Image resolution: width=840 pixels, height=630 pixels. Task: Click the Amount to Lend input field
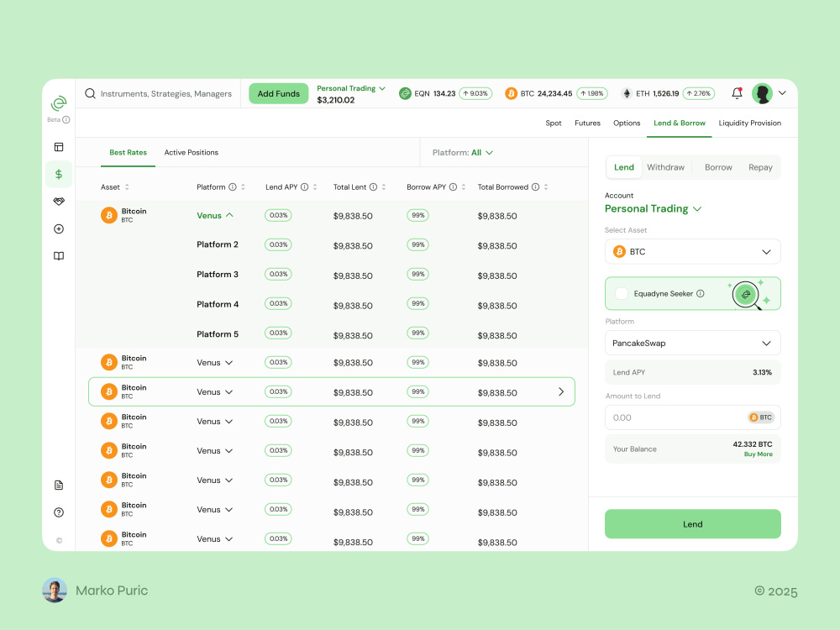click(x=693, y=417)
